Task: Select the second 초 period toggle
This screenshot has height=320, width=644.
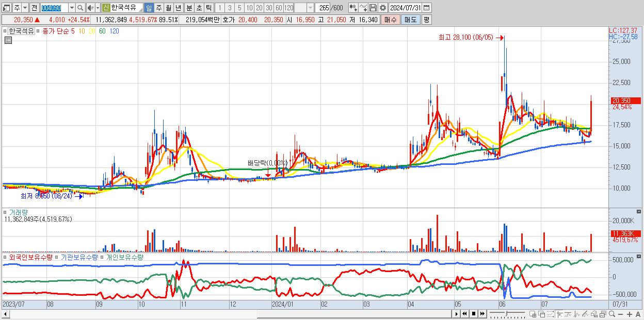Action: (199, 8)
